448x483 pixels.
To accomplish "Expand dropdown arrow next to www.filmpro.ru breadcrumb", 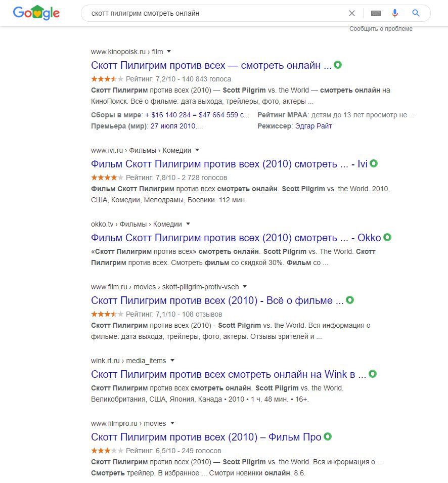I will [x=172, y=423].
